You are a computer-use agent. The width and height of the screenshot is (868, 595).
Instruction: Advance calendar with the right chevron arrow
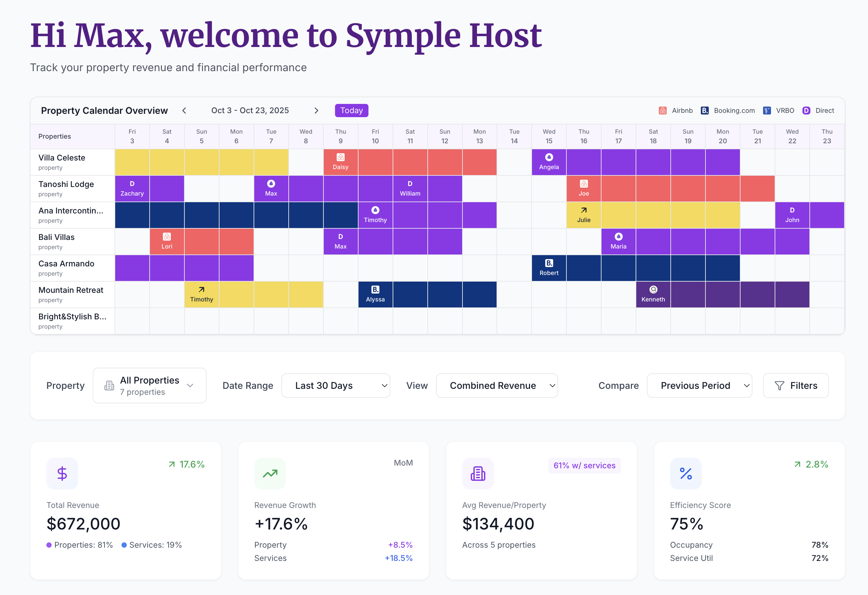(316, 110)
